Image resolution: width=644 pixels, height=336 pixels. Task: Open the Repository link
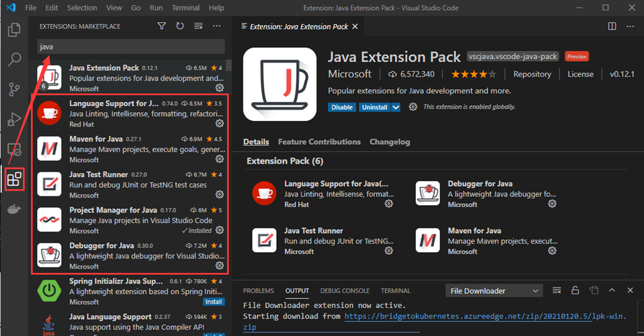[x=532, y=74]
